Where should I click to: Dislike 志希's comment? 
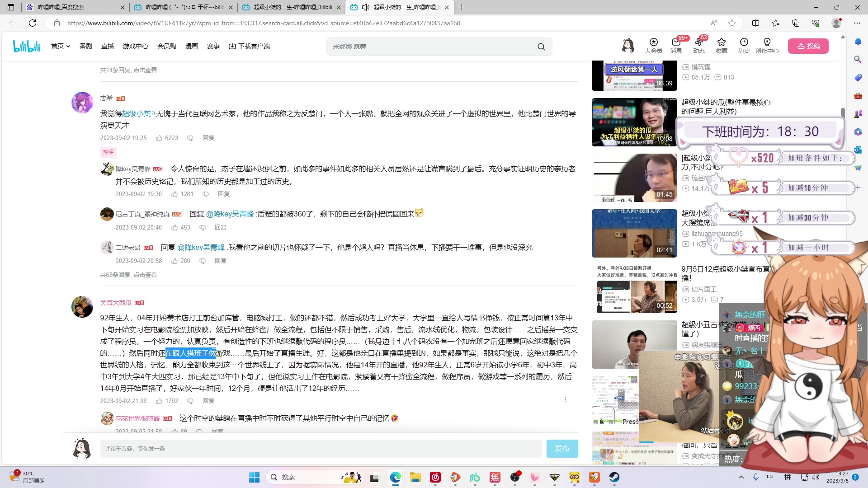pyautogui.click(x=190, y=138)
